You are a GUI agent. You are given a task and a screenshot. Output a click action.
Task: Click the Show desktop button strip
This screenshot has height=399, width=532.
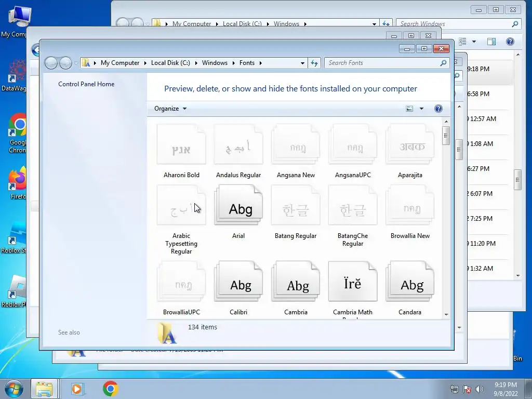529,389
